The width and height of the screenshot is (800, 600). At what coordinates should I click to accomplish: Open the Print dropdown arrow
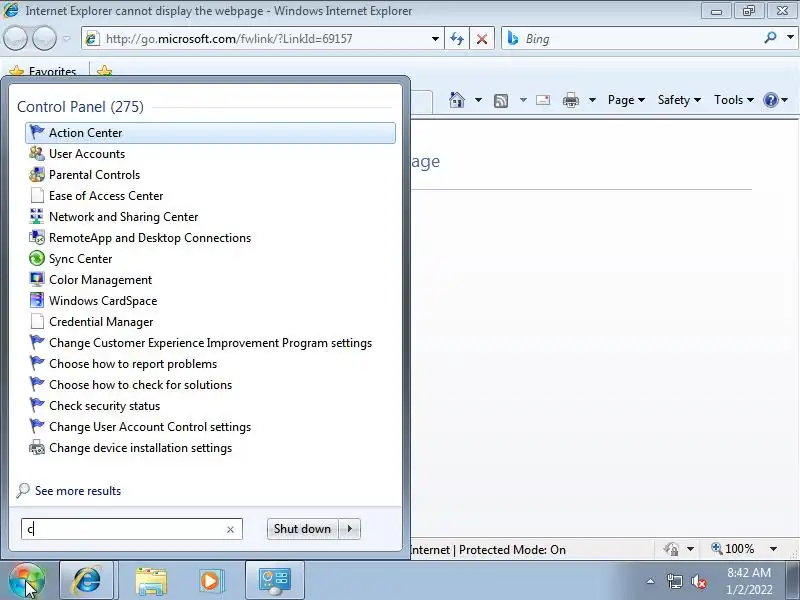[x=592, y=100]
